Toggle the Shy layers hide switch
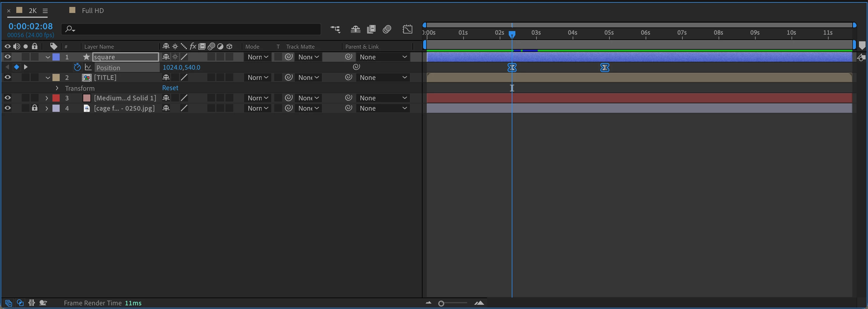The width and height of the screenshot is (868, 309). point(355,30)
